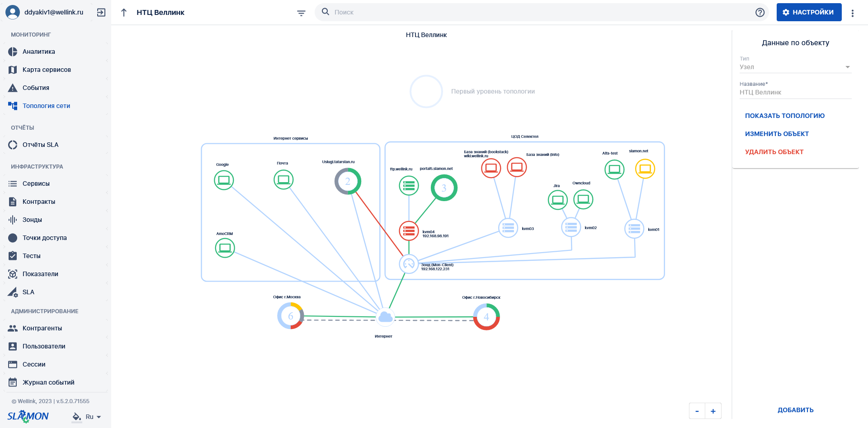Image resolution: width=868 pixels, height=428 pixels.
Task: Click the Пользователи icon
Action: pos(13,346)
